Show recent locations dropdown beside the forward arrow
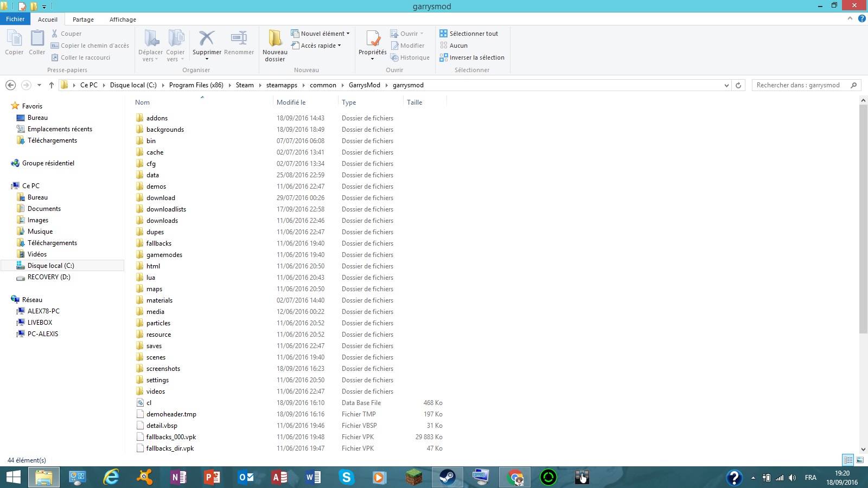 [x=39, y=85]
